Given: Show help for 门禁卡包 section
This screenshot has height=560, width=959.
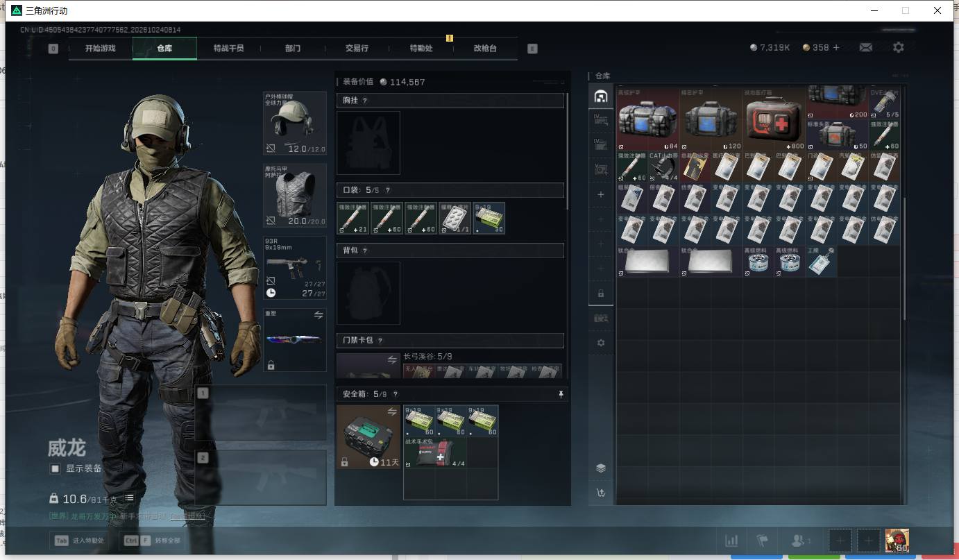Looking at the screenshot, I should [x=380, y=341].
